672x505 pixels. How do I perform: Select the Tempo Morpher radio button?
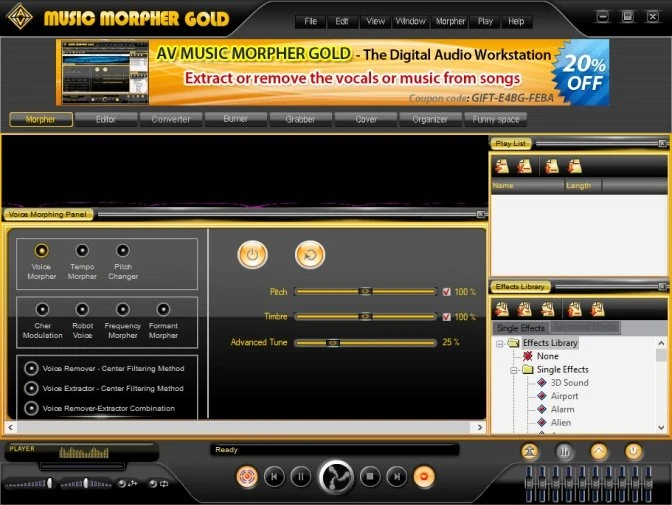[82, 250]
